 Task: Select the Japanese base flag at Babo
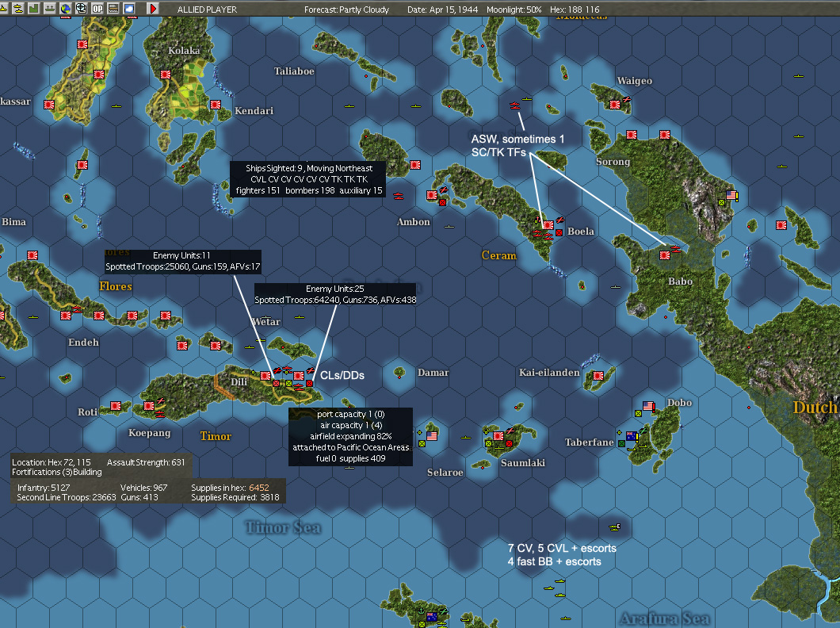click(665, 255)
